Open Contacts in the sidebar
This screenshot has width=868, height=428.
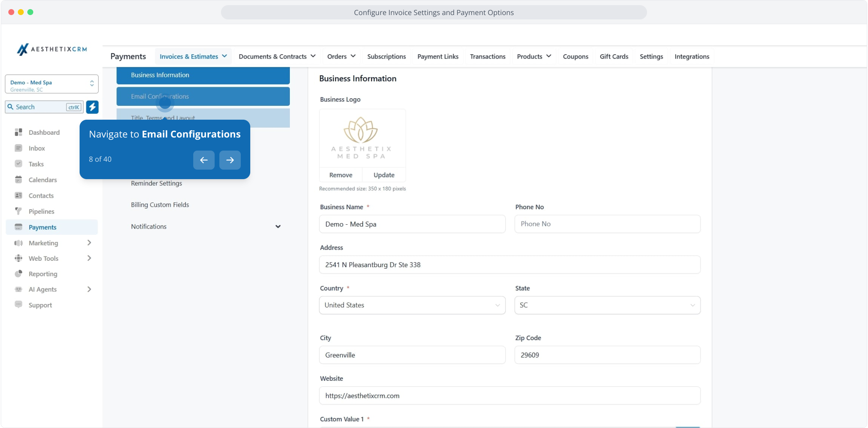(41, 196)
